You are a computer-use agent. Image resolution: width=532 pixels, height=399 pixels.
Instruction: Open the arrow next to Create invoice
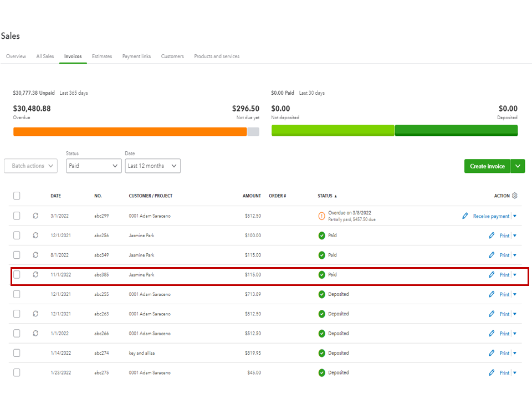(518, 166)
